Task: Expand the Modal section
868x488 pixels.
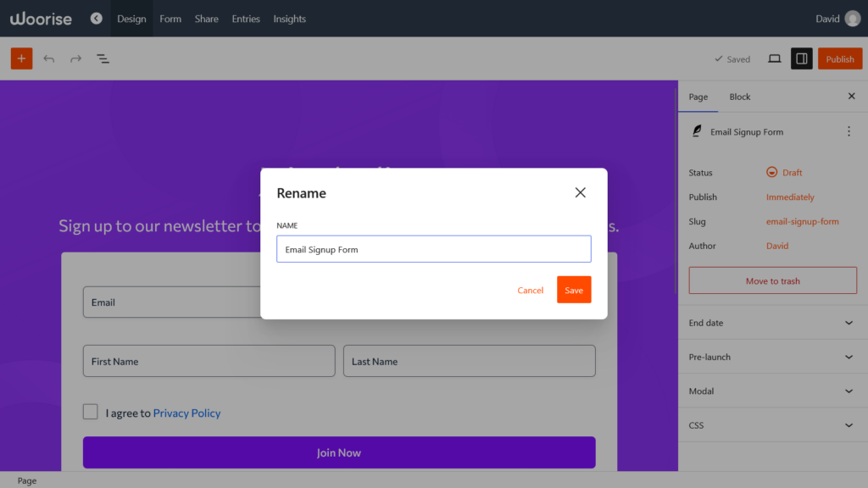Action: tap(773, 391)
